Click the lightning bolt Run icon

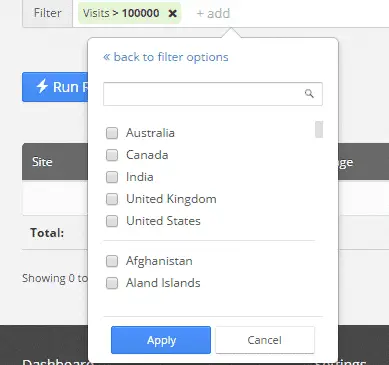(x=42, y=86)
